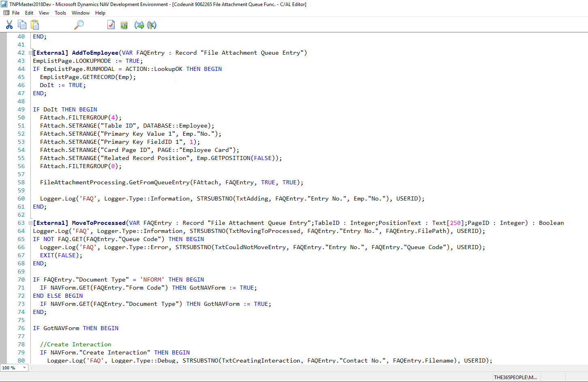The height and width of the screenshot is (382, 588).
Task: Click the variable icon with pencil
Action: tap(152, 25)
